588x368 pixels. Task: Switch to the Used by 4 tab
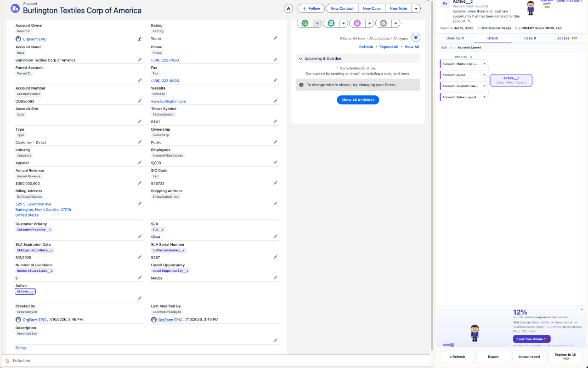point(455,38)
